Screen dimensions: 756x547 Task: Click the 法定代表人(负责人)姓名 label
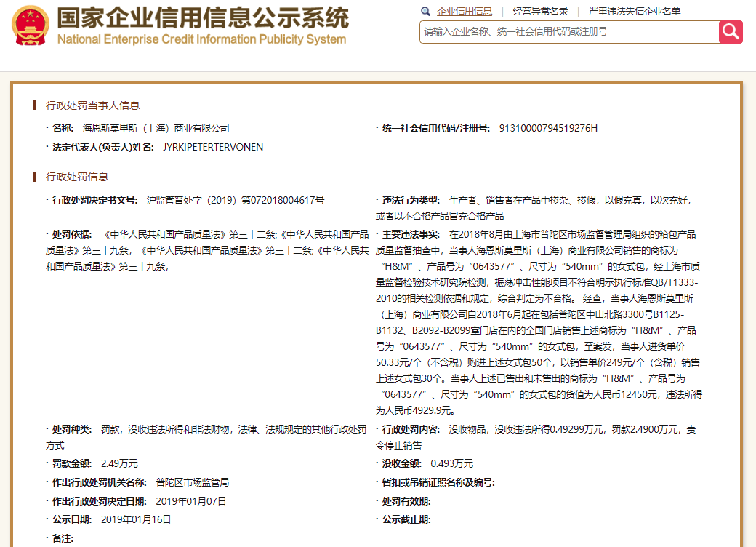point(103,147)
